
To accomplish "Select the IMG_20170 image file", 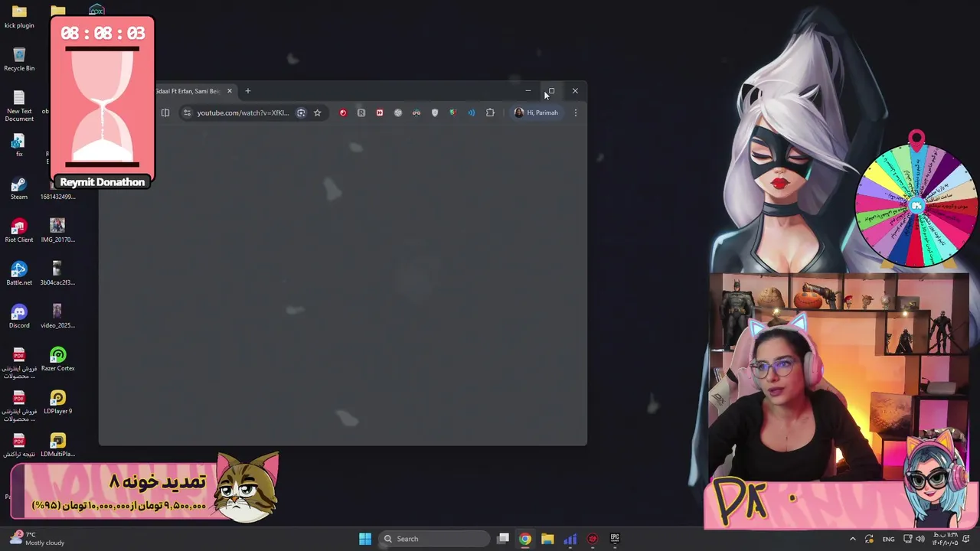I will click(57, 230).
